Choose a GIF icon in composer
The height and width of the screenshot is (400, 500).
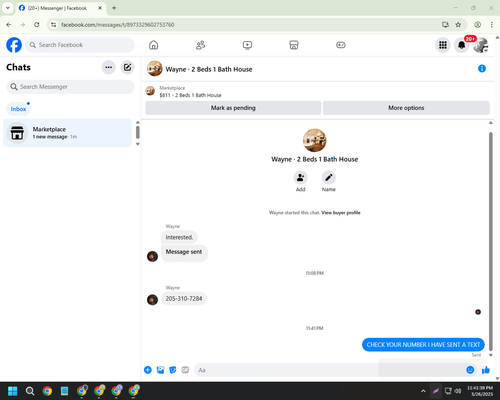185,370
